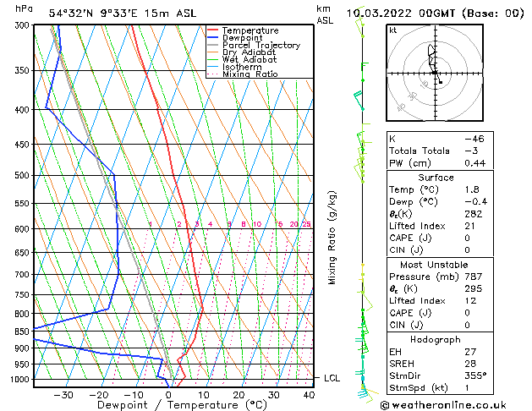Click the date header 10.03.2022 00GMT

coord(400,14)
